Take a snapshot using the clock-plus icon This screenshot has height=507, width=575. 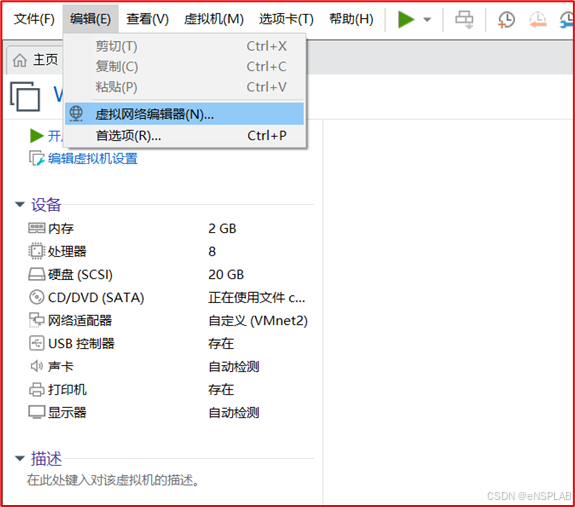point(506,20)
